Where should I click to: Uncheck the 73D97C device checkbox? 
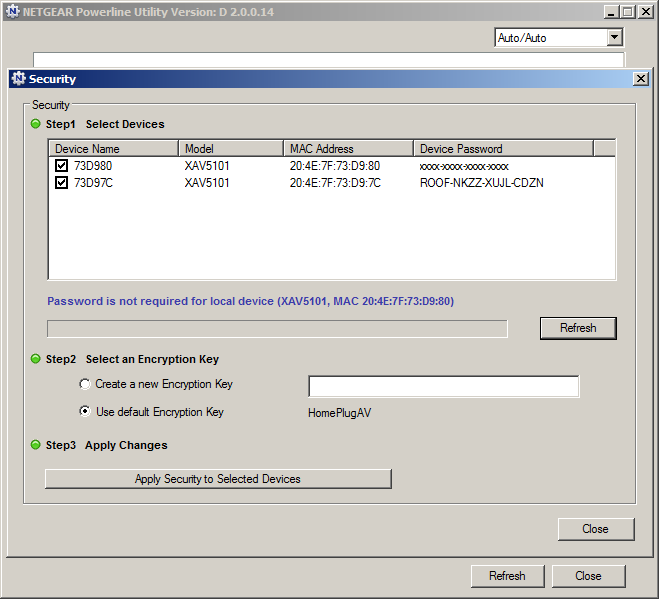[x=61, y=183]
